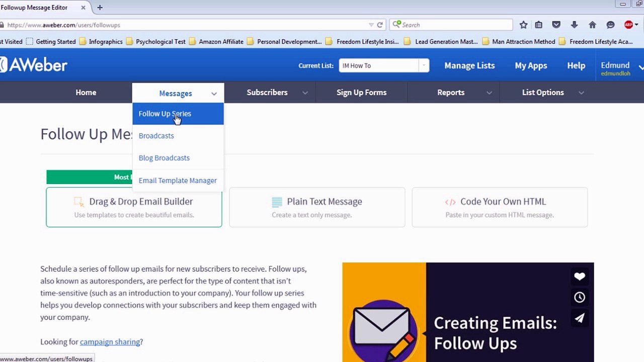The image size is (644, 362).
Task: Select Follow Up Series menu item
Action: (178, 114)
